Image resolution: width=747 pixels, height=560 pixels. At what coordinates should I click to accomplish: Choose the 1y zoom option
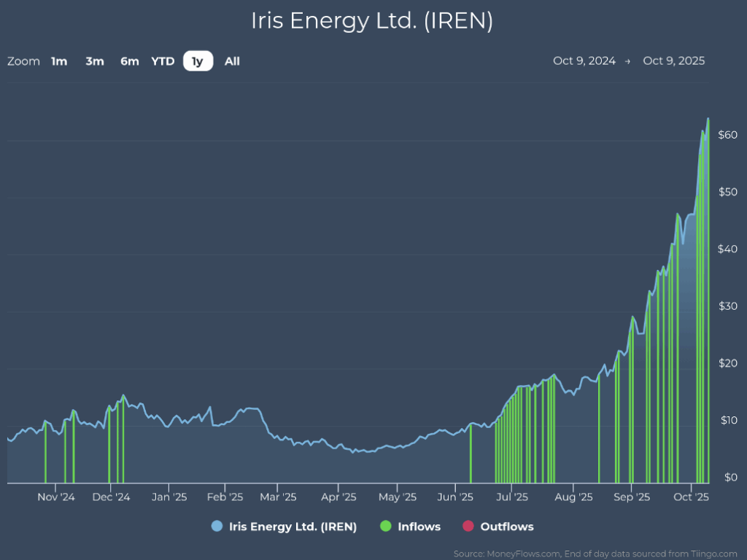198,61
